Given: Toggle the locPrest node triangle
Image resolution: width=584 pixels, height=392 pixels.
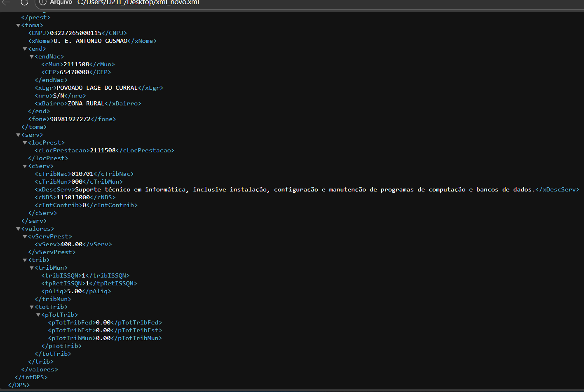Looking at the screenshot, I should pyautogui.click(x=25, y=143).
